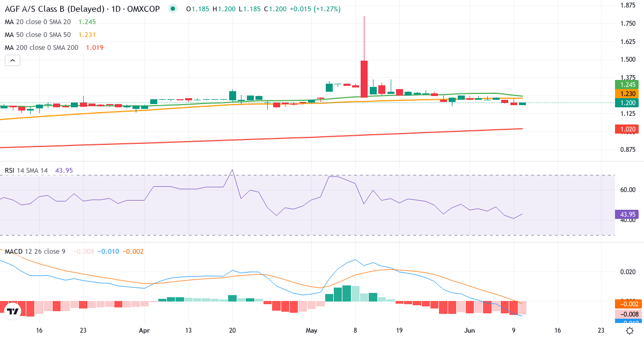Viewport: 644px width, 338px height.
Task: Open chart settings gear icon
Action: point(630,330)
